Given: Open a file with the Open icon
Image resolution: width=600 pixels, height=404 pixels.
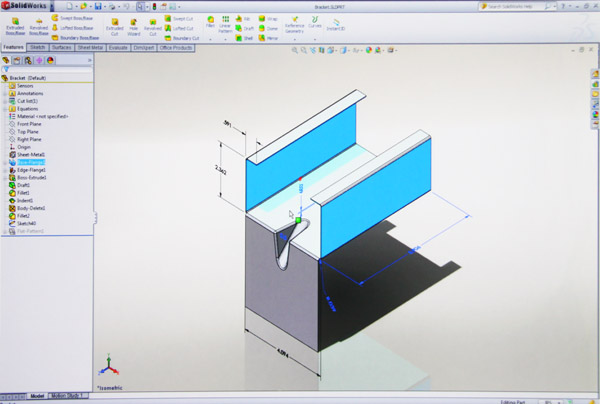Looking at the screenshot, I should click(x=83, y=6).
